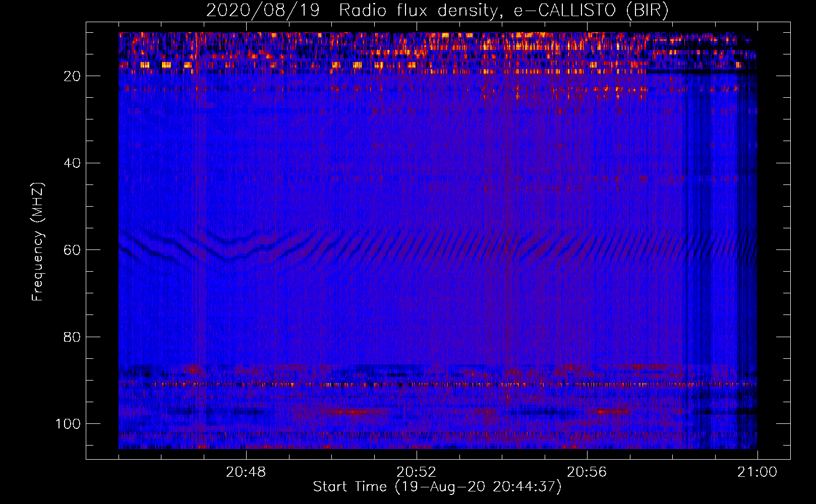
Task: Click the "20" frequency tick label
Action: click(x=73, y=76)
